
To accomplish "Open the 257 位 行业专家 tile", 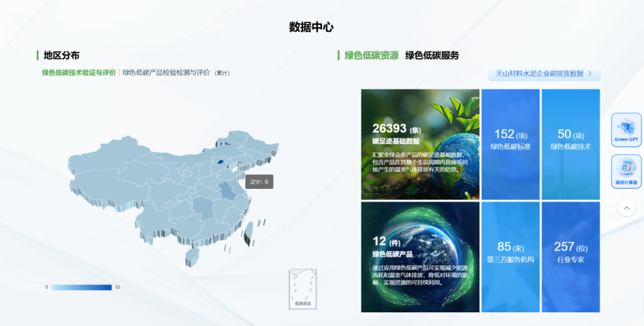I will (x=571, y=257).
